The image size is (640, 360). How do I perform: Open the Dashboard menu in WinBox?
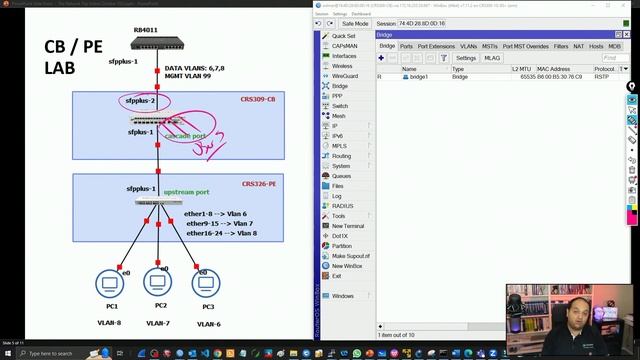361,14
